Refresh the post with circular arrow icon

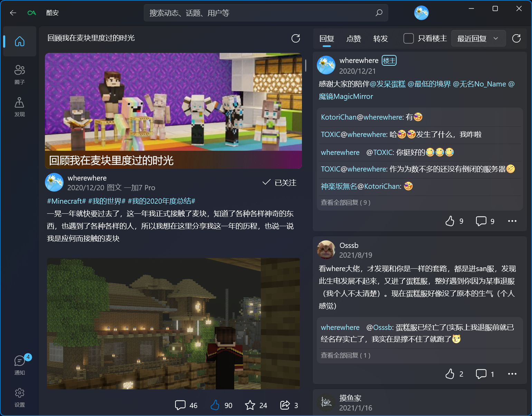tap(296, 38)
